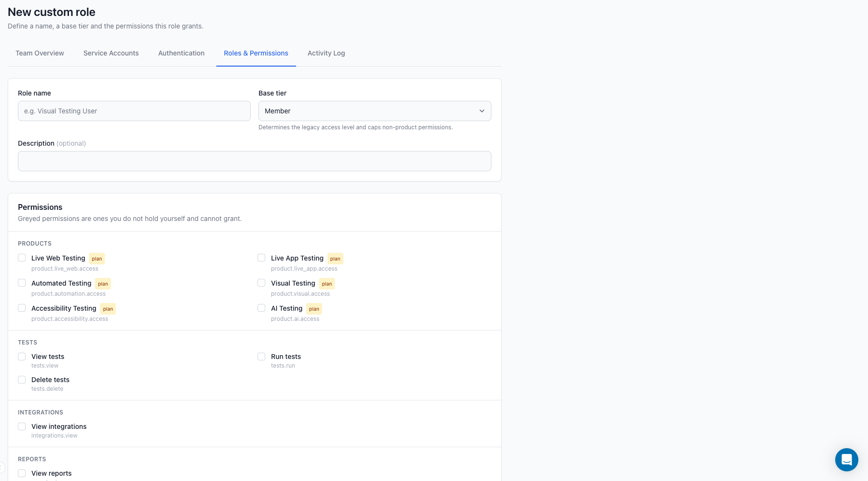Click the plan badge beside Accessibility Testing
Image resolution: width=868 pixels, height=481 pixels.
point(108,309)
